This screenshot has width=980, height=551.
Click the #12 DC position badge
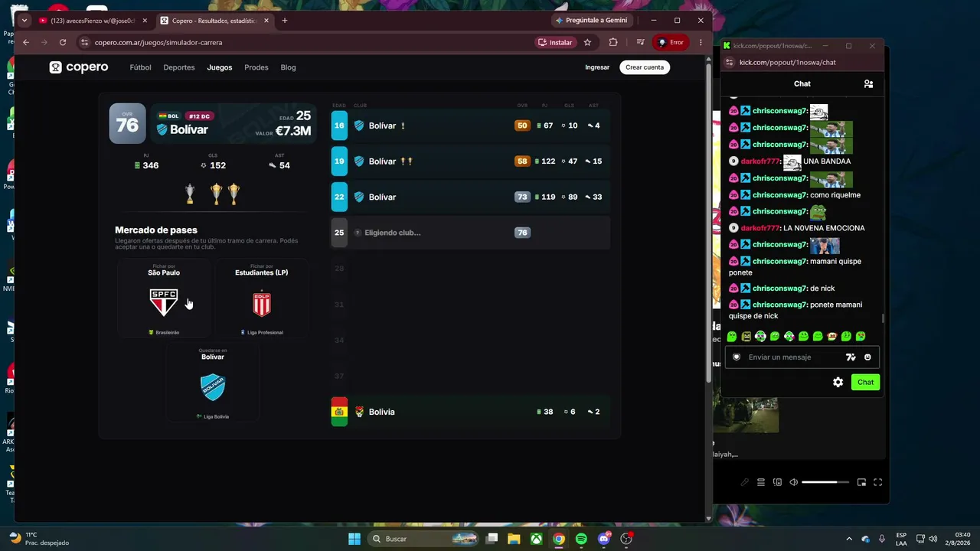click(x=199, y=116)
